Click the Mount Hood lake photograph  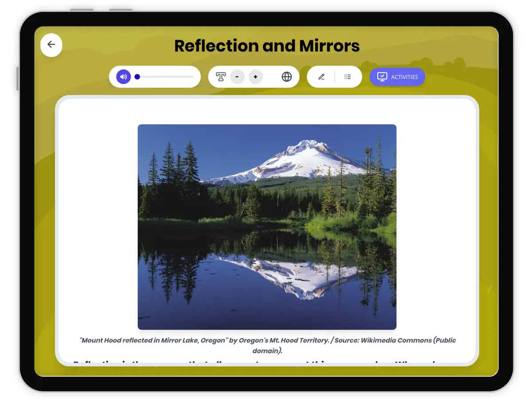click(x=267, y=226)
